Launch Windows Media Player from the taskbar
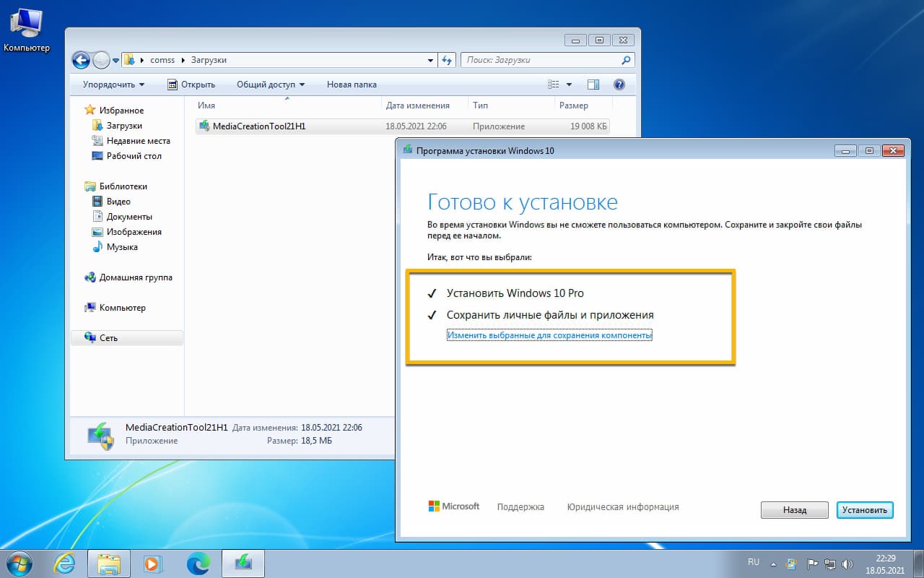Screen dimensions: 924x578 [154, 564]
